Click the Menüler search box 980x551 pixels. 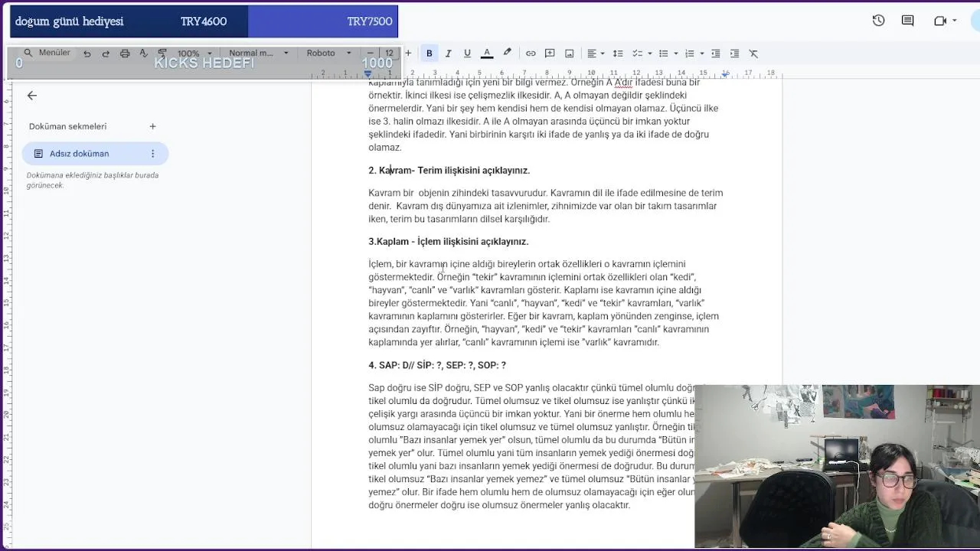[47, 53]
